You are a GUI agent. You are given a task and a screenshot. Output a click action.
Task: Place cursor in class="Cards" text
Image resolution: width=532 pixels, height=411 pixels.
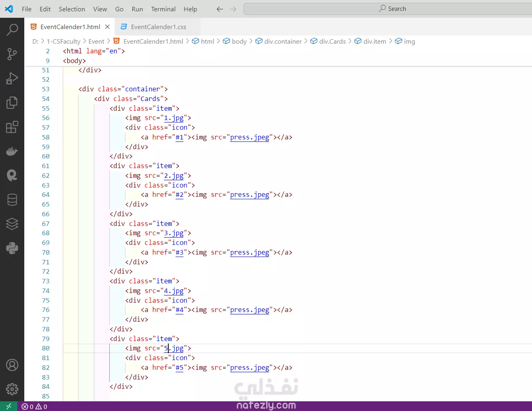tap(138, 99)
